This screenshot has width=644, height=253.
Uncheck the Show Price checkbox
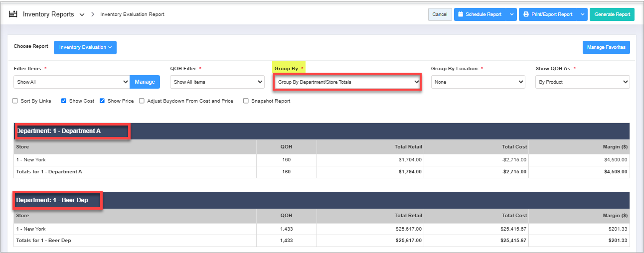pyautogui.click(x=102, y=101)
